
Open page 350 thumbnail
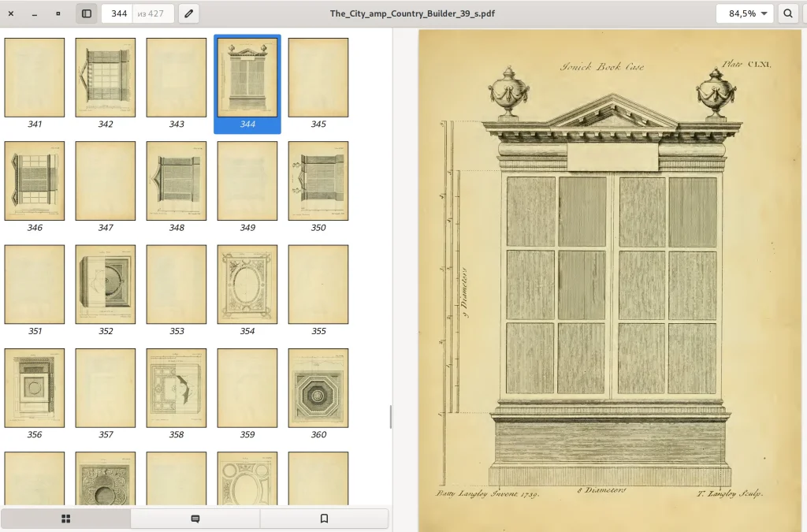318,180
